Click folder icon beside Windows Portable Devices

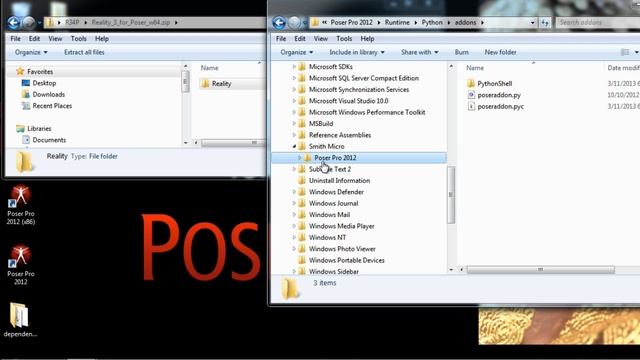[302, 260]
